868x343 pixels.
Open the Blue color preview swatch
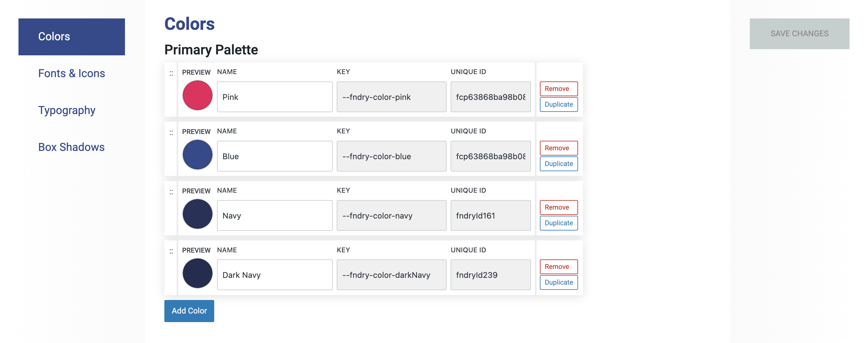tap(198, 155)
